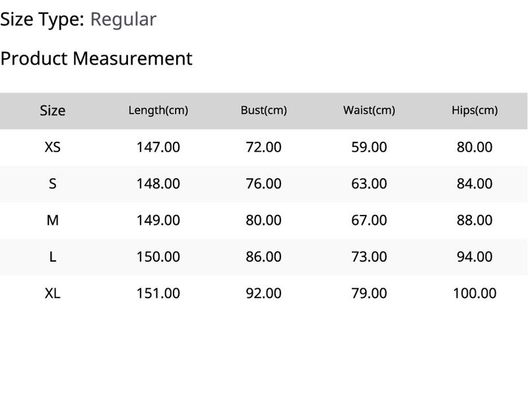Click L length value 150.00
This screenshot has width=528, height=420.
(158, 257)
